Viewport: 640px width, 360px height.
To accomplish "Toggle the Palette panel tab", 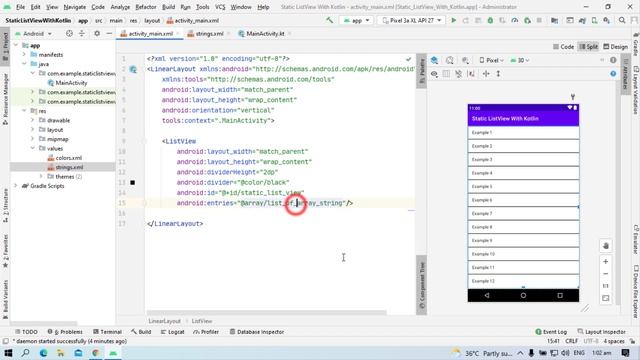I will pyautogui.click(x=422, y=71).
